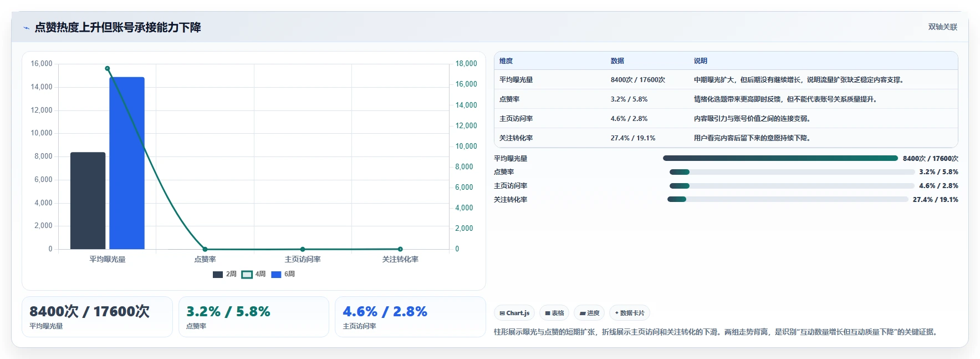Click the 点赞热度上升但账号承接能力下降 title
980x359 pixels.
[118, 28]
